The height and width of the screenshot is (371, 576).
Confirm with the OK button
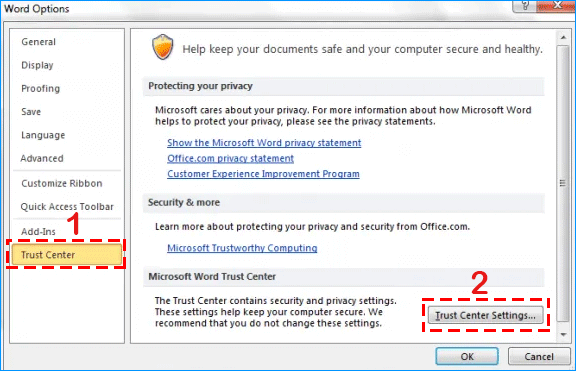click(x=467, y=356)
